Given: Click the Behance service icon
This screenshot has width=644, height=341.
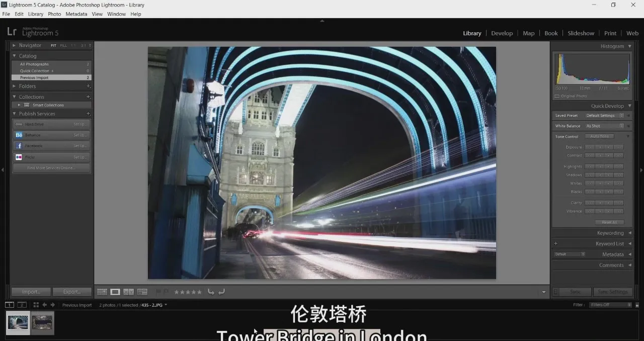Looking at the screenshot, I should [x=19, y=135].
